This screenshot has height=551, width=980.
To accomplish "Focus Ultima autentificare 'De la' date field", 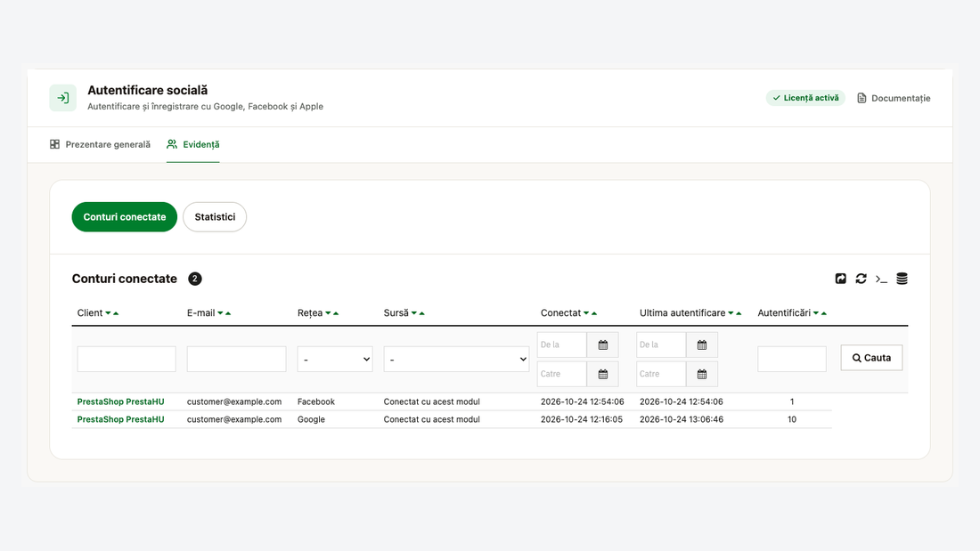I will click(661, 344).
